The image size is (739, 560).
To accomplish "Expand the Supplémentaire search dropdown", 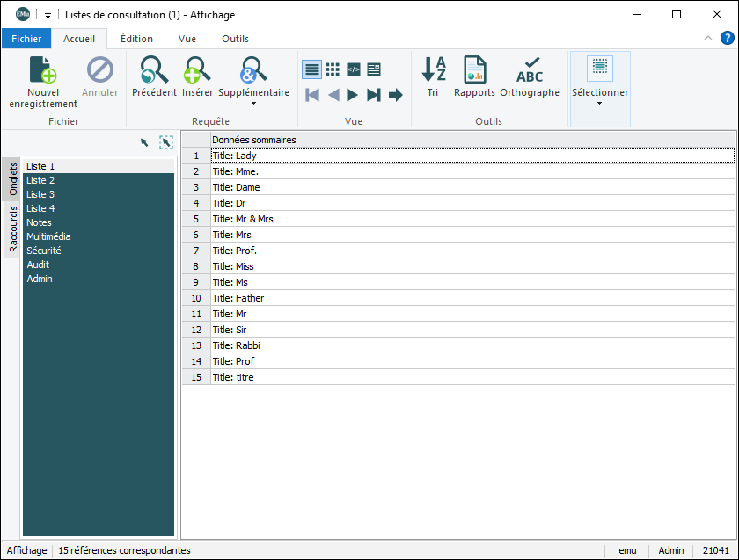I will (x=253, y=104).
